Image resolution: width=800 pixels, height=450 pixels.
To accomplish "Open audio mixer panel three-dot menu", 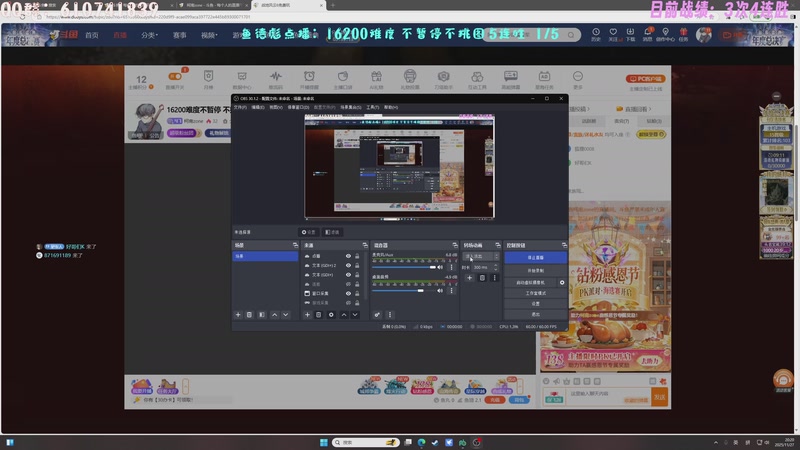I will (x=390, y=315).
